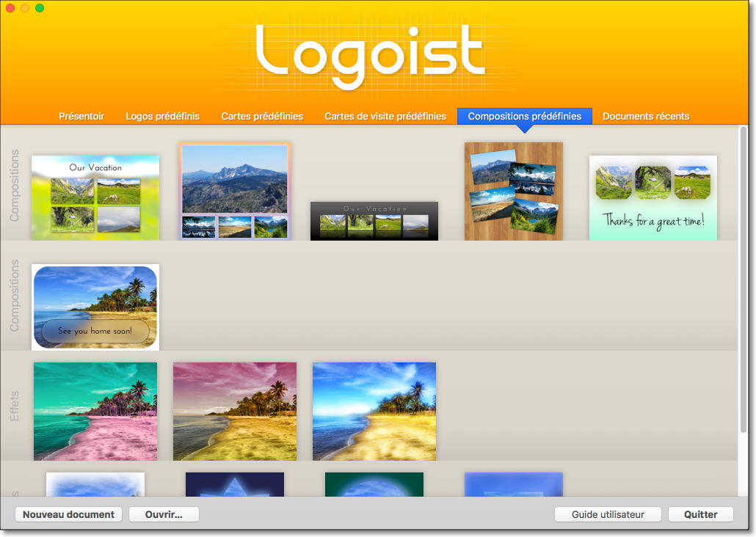This screenshot has height=537, width=756.
Task: Open Cartes de visite prédéfinies tab
Action: (x=385, y=116)
